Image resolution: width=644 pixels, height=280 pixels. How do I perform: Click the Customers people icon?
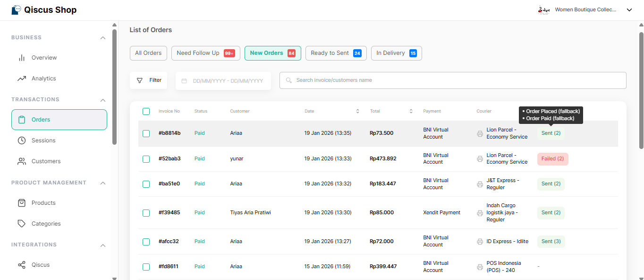22,161
